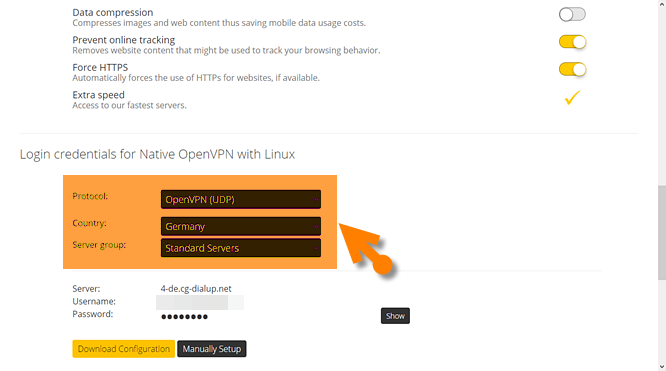Click the blurred Username value field
This screenshot has height=371, width=666.
pyautogui.click(x=200, y=302)
